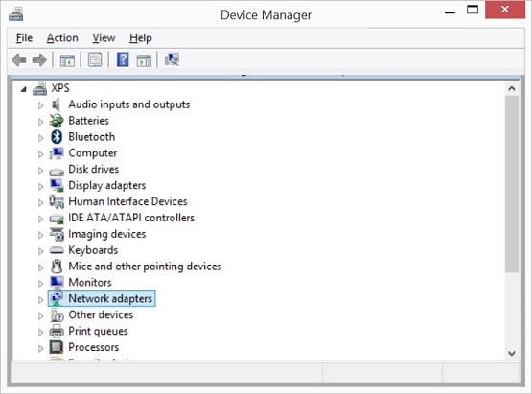Select 'Print queues' label

98,331
